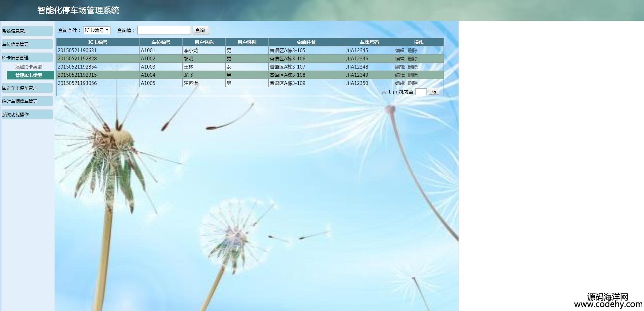This screenshot has height=311, width=644.
Task: Edit the record for 汪苏泷
Action: pos(400,83)
